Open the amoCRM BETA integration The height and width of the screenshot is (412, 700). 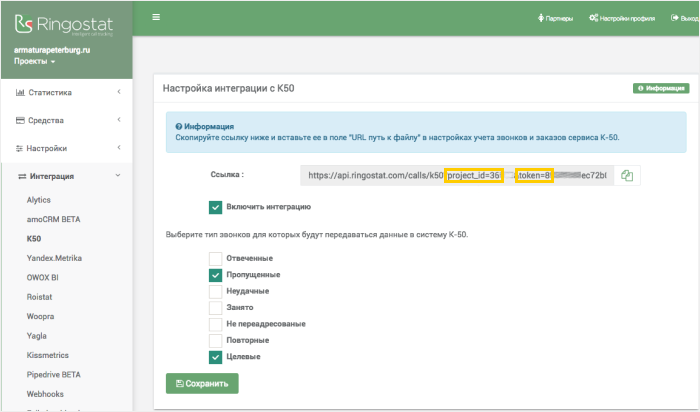click(52, 219)
